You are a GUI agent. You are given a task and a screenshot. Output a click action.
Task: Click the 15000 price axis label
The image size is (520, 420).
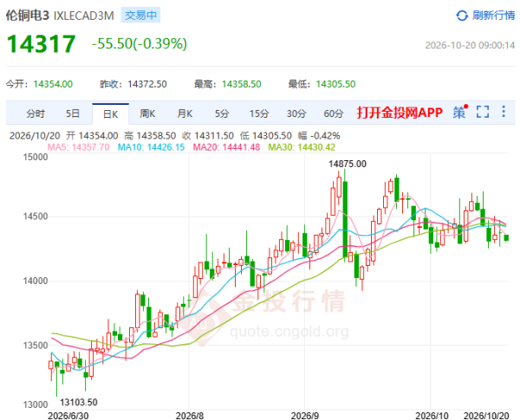coord(36,157)
